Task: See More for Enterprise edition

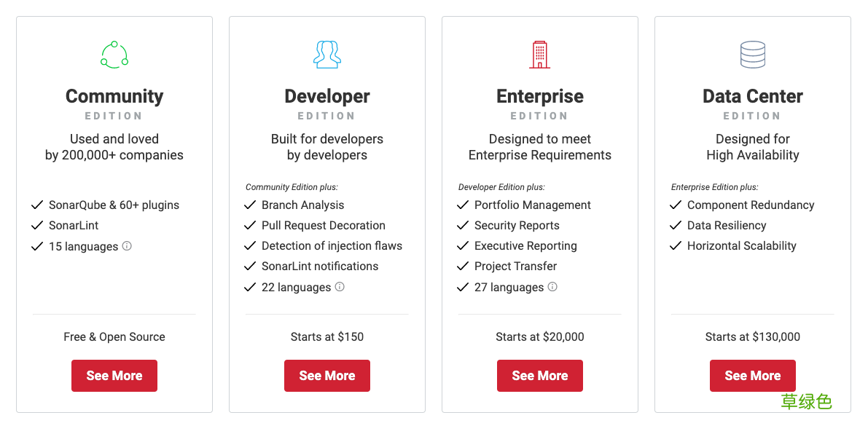Action: [540, 376]
